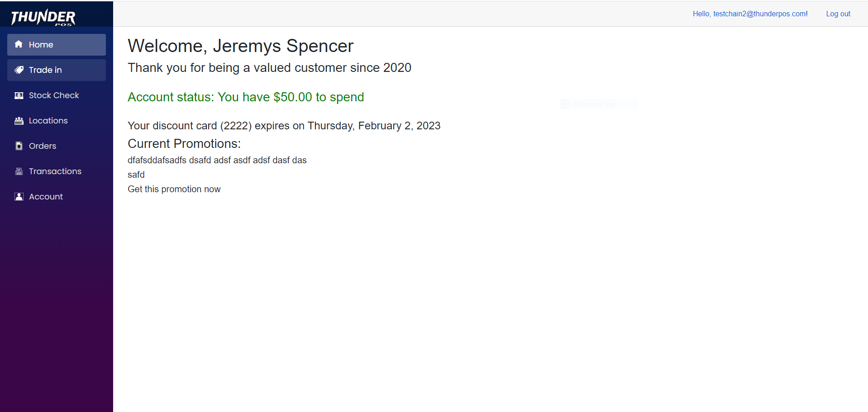Click the discount card expiry line
Image resolution: width=868 pixels, height=412 pixels.
click(284, 126)
